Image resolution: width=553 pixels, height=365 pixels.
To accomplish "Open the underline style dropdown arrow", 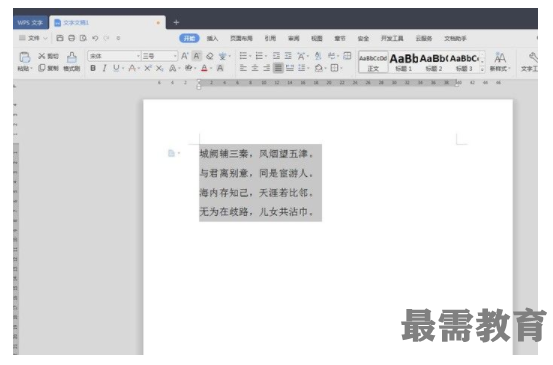I will pos(122,68).
